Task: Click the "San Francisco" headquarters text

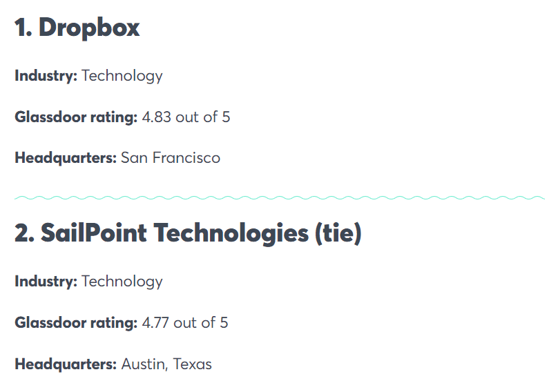Action: (171, 158)
